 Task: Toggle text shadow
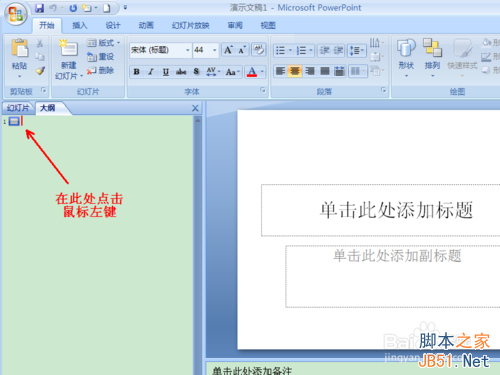pos(196,72)
